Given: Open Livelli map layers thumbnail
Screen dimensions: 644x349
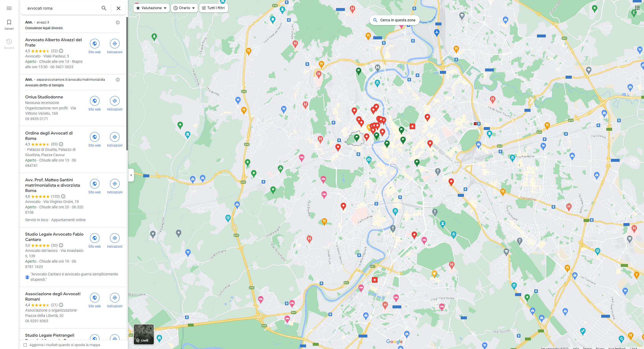Looking at the screenshot, I should (144, 334).
